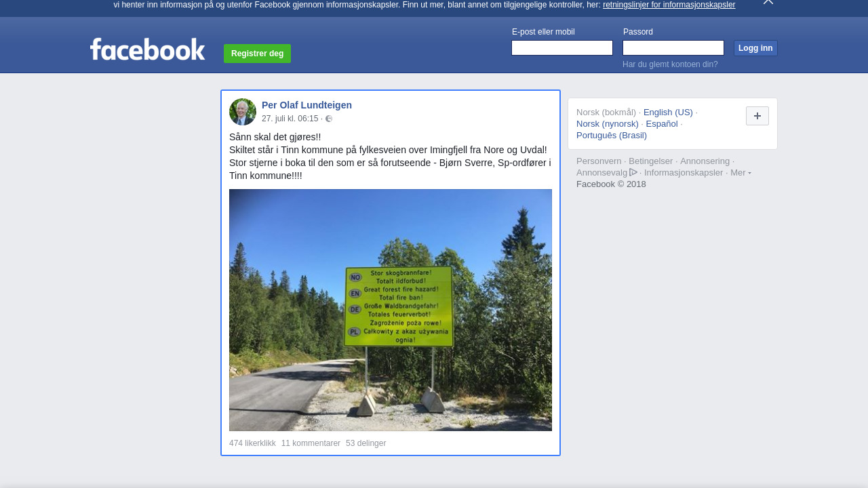Screen dimensions: 868x488
Task: Click the AdChoices triangle icon
Action: (x=633, y=172)
